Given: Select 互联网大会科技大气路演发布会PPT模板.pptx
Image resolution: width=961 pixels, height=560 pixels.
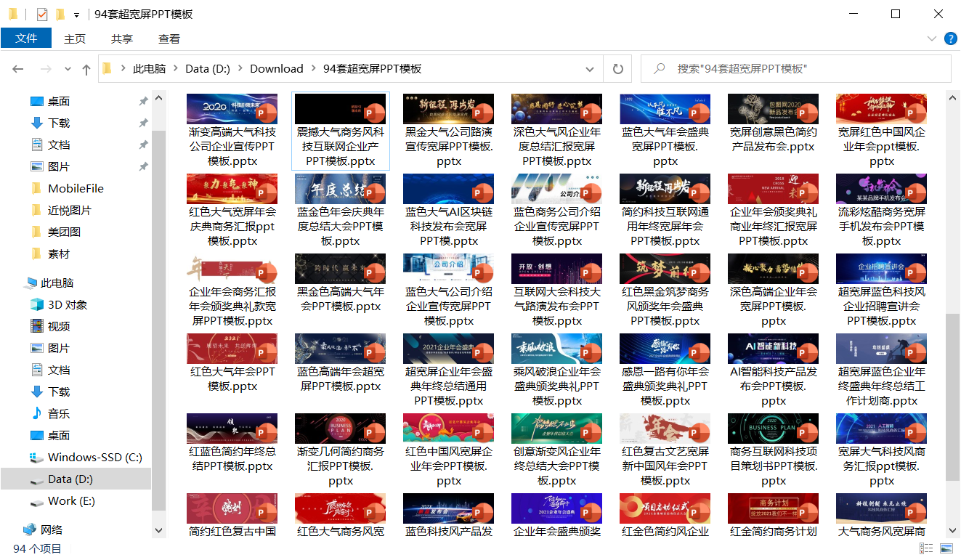Looking at the screenshot, I should click(557, 291).
